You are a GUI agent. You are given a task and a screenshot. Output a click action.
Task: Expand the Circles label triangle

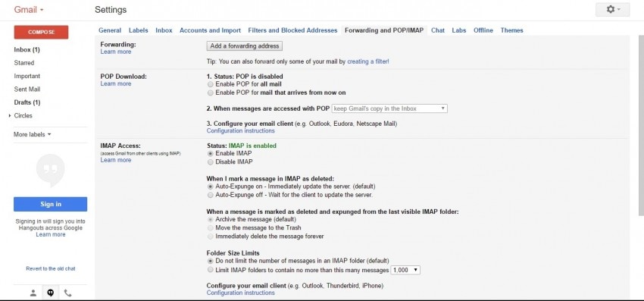(x=10, y=116)
